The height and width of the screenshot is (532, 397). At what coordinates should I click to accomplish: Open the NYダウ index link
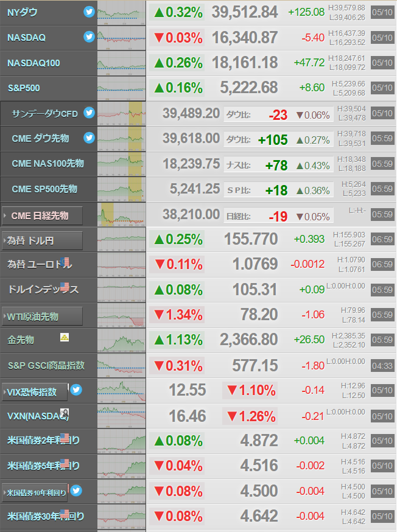[23, 13]
